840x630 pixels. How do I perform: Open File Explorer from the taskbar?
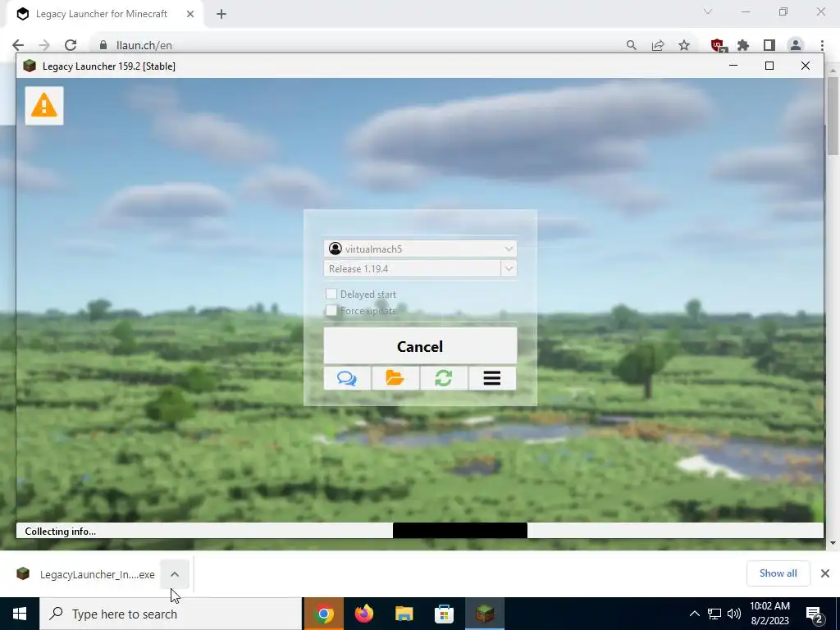(x=404, y=614)
